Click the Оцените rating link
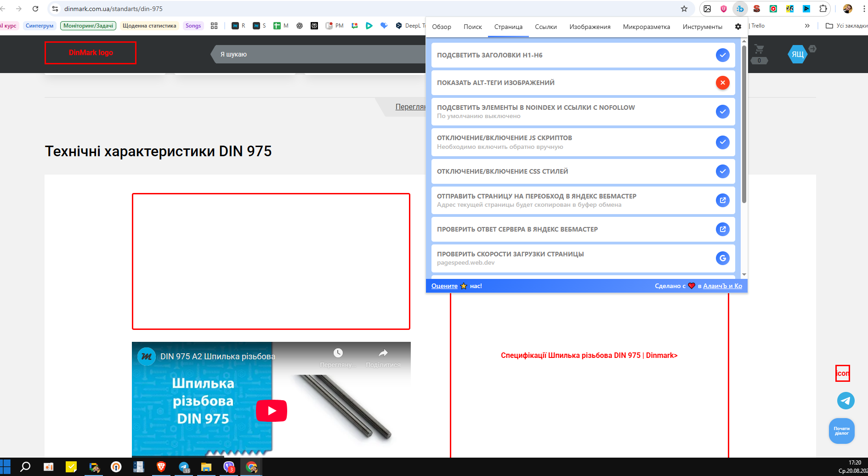 click(444, 286)
